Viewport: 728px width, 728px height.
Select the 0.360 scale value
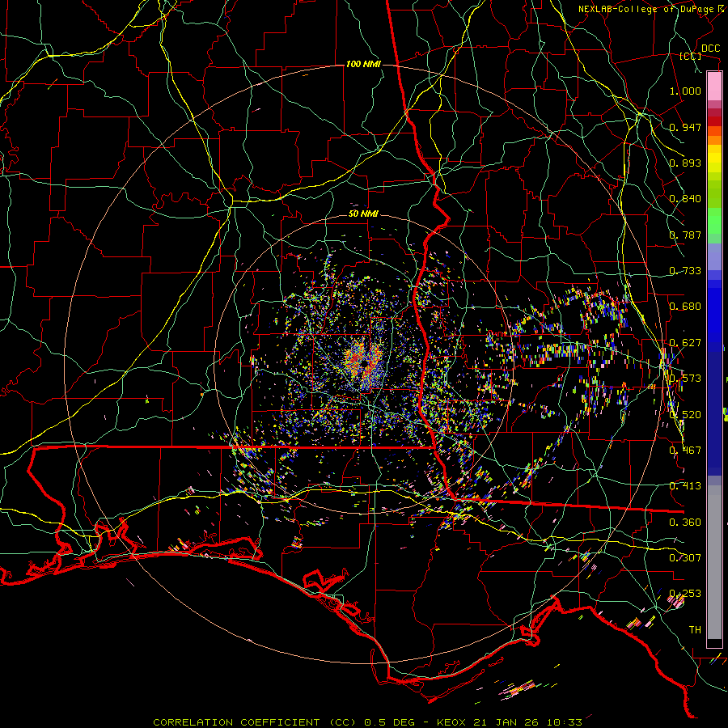[685, 523]
